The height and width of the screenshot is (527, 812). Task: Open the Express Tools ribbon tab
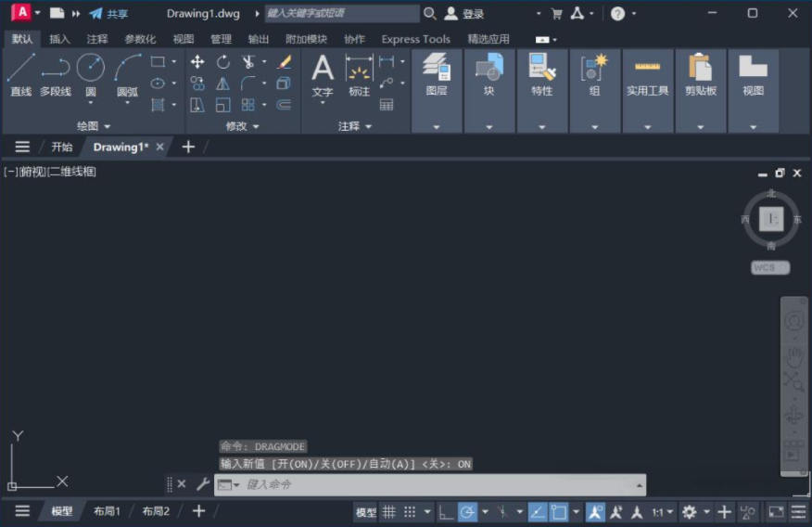click(416, 39)
